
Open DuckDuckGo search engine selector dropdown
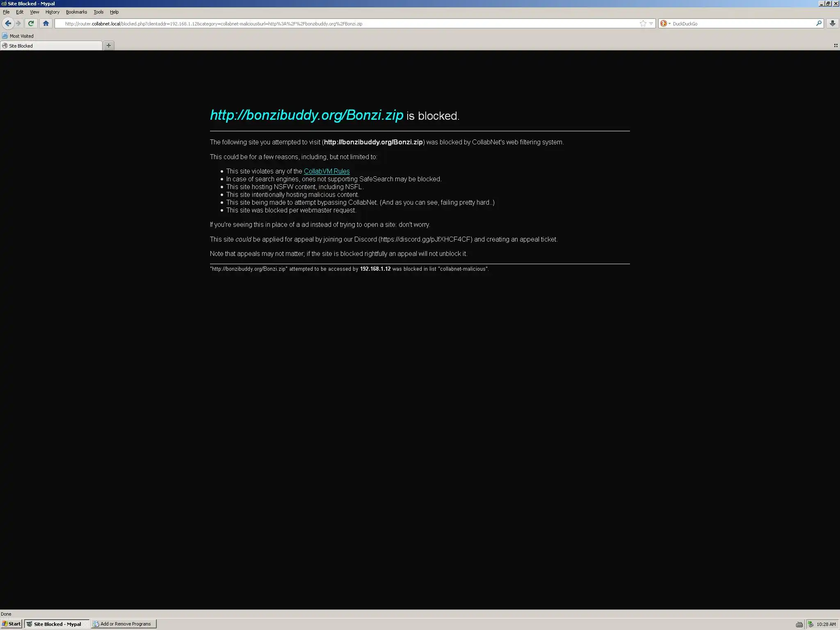[665, 23]
